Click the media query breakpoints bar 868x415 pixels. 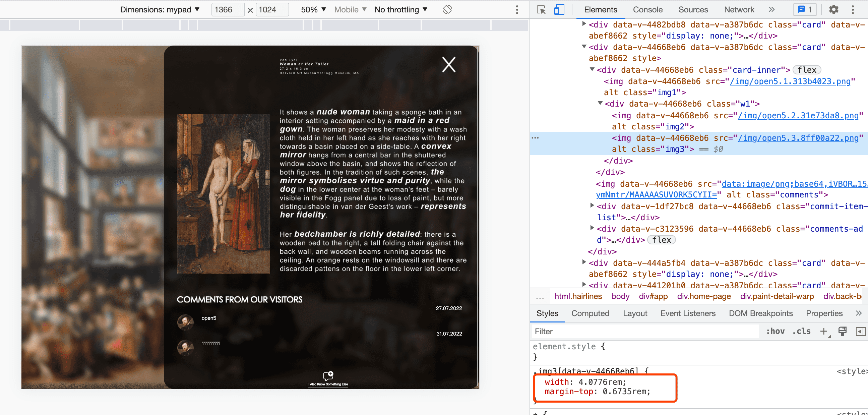tap(264, 25)
